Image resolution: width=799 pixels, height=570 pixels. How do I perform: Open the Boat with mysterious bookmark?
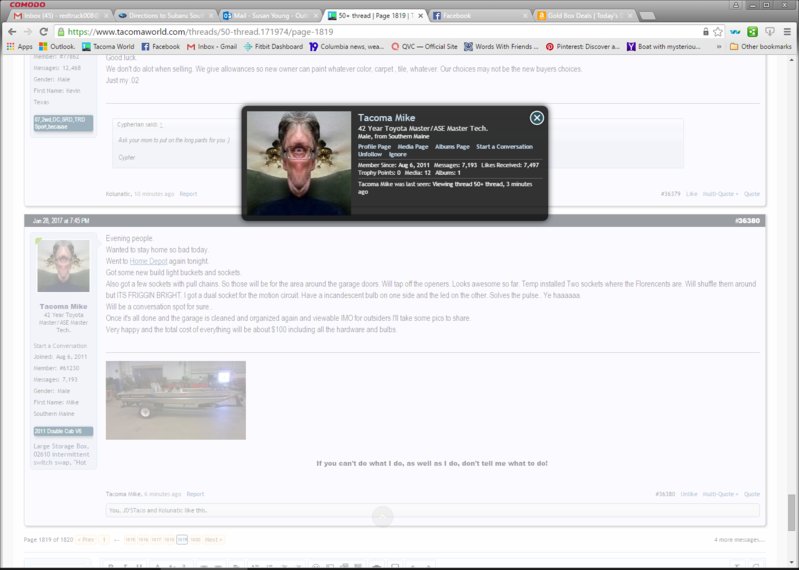(664, 46)
